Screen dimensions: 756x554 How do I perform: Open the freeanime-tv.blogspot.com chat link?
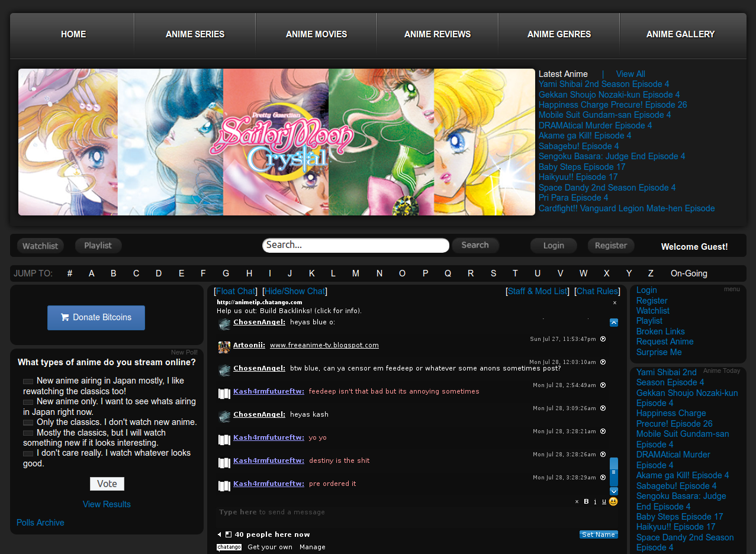tap(324, 345)
